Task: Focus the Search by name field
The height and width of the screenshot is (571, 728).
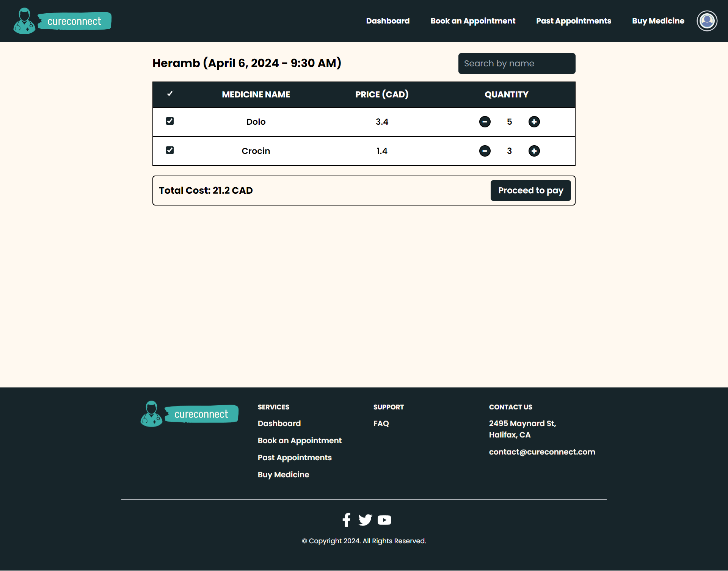Action: [x=516, y=63]
